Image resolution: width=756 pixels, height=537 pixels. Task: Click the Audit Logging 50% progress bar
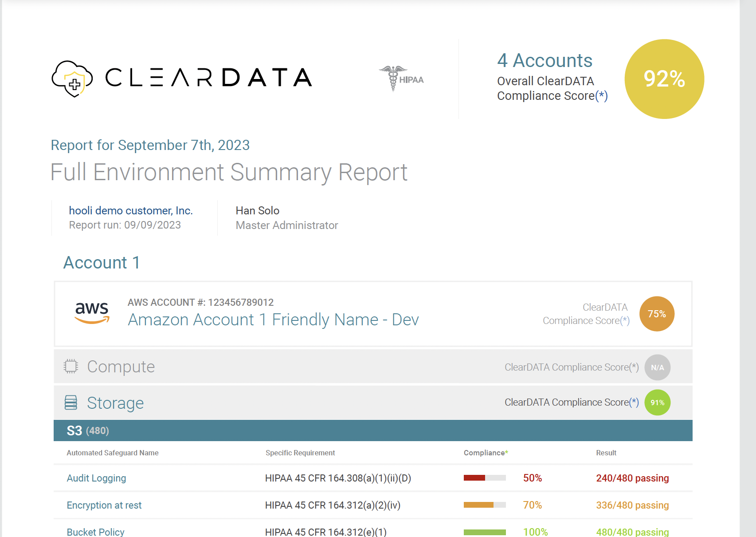coord(485,478)
